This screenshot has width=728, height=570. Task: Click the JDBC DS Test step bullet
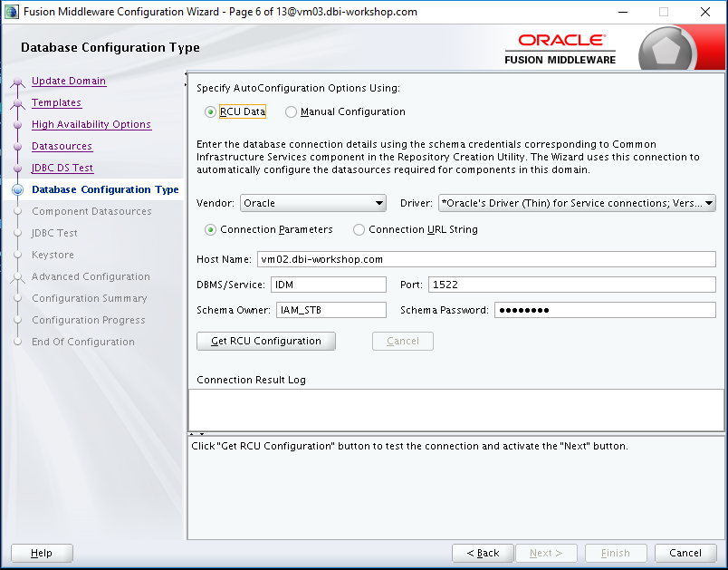(x=17, y=169)
